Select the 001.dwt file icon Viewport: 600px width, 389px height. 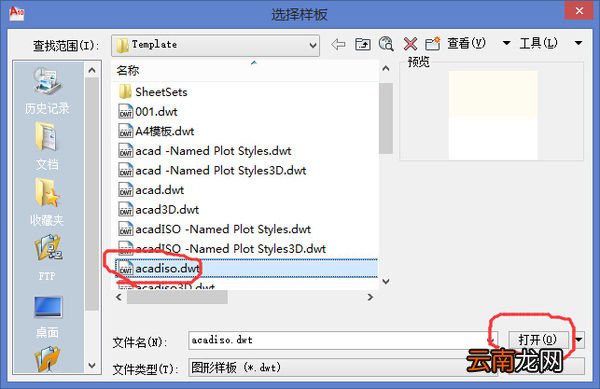pyautogui.click(x=126, y=112)
